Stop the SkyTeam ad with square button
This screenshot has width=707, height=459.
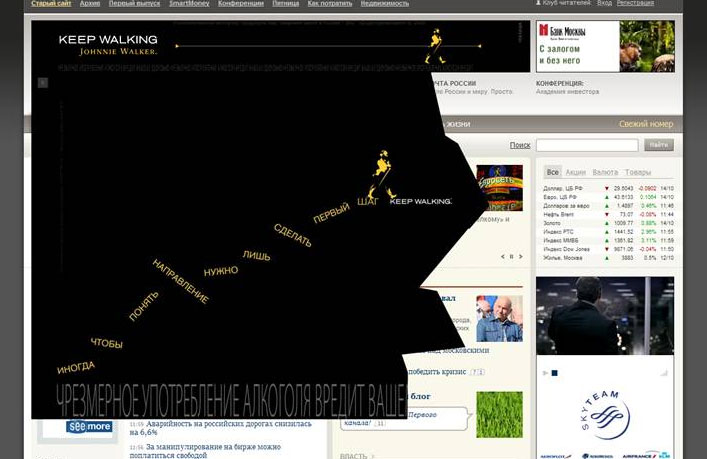point(555,373)
